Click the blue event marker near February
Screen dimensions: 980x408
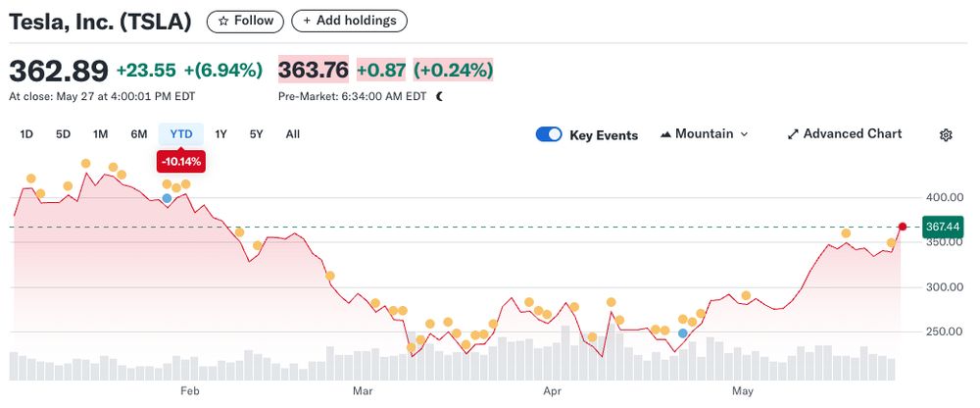(167, 198)
